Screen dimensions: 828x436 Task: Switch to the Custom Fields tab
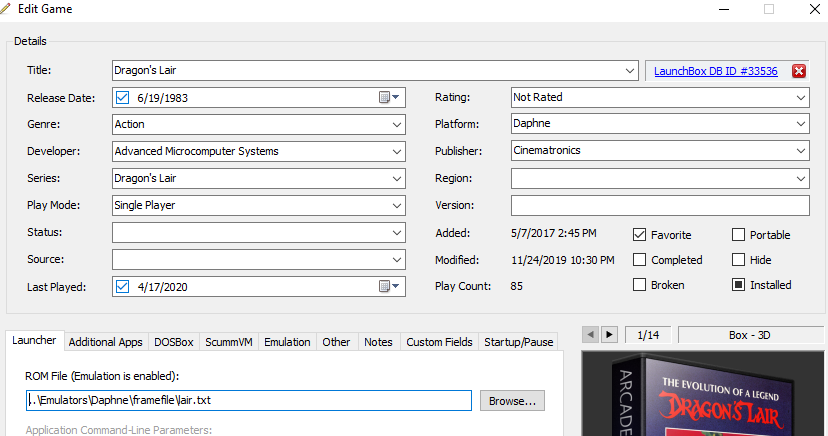point(439,342)
